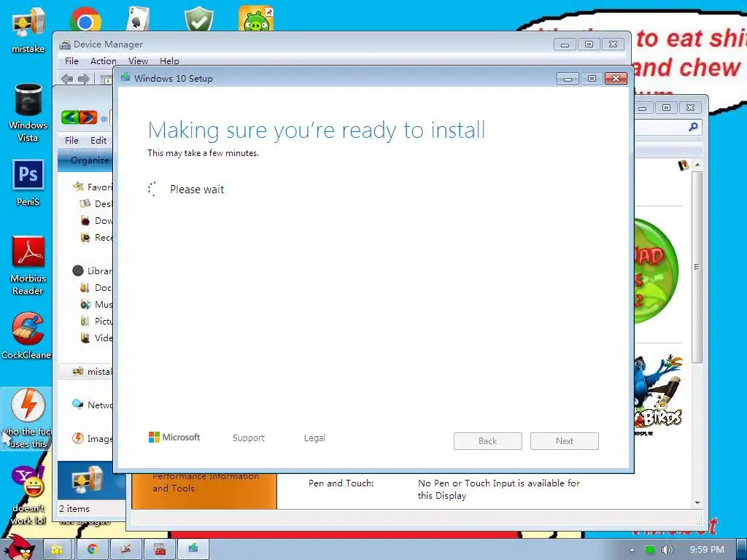Open the green shield checkmark desktop icon
Viewport: 747px width, 560px height.
click(x=198, y=19)
